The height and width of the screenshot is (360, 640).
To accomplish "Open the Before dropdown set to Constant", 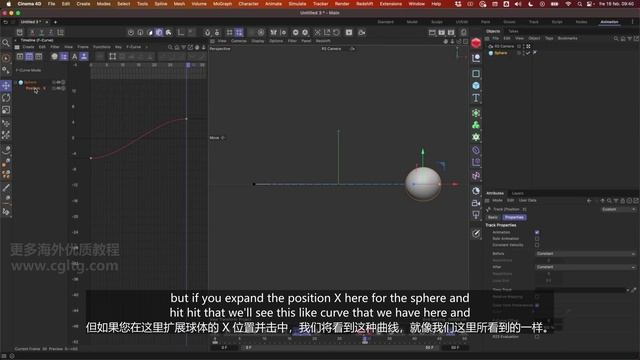I will (x=585, y=253).
